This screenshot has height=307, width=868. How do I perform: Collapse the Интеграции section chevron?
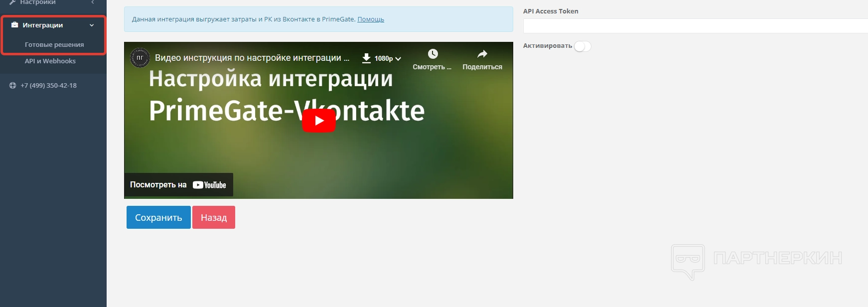(x=92, y=25)
